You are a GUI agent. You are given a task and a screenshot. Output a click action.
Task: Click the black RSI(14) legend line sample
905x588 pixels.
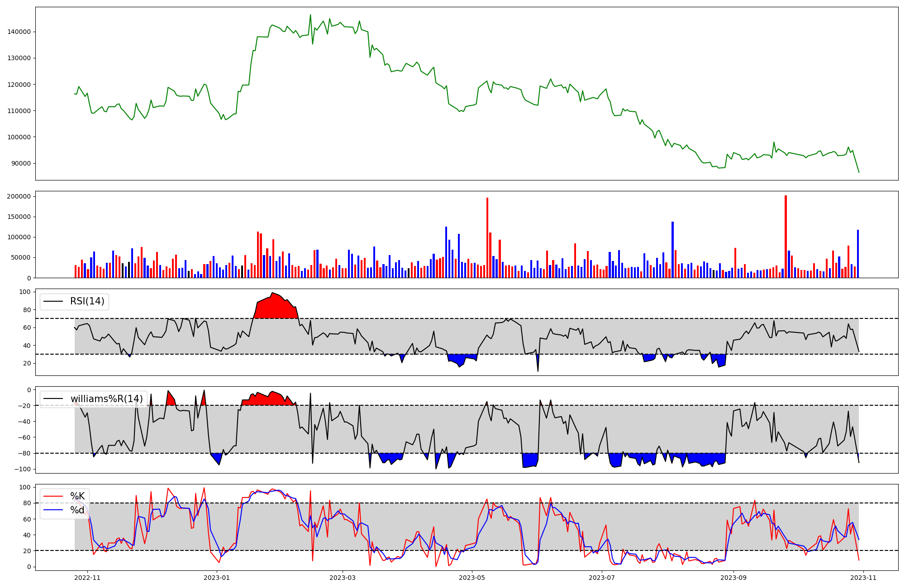coord(53,301)
